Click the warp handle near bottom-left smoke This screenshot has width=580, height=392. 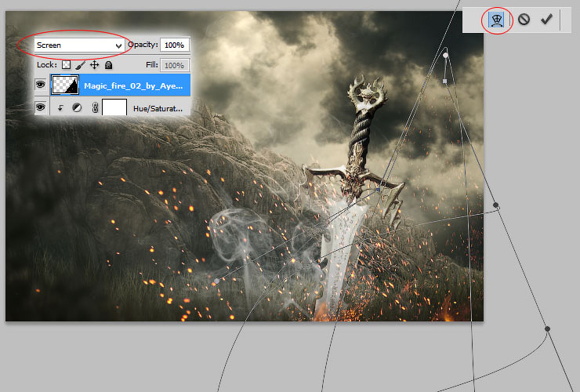click(216, 281)
